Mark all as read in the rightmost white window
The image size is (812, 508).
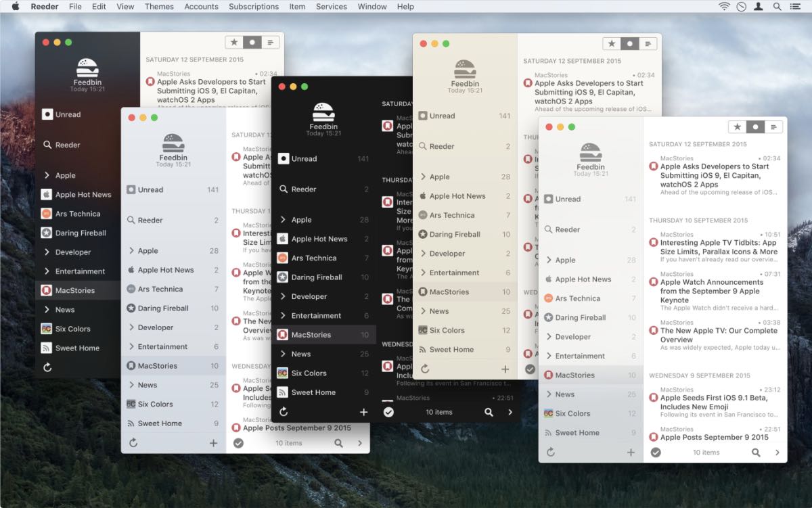tap(656, 453)
